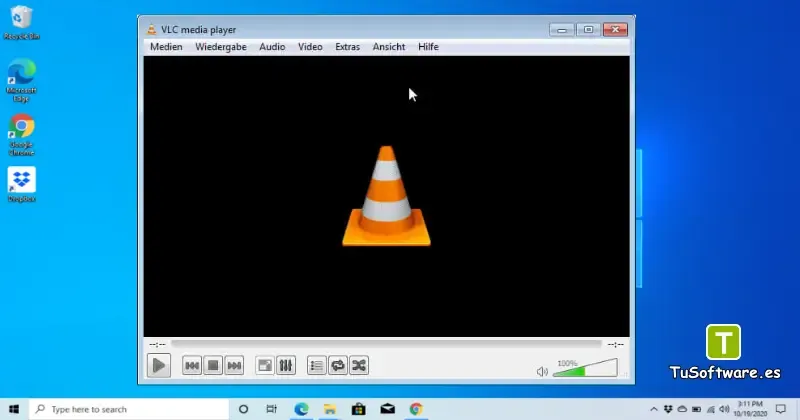Click the elapsed time label left of the seek bar
This screenshot has height=420, width=800.
click(x=157, y=344)
